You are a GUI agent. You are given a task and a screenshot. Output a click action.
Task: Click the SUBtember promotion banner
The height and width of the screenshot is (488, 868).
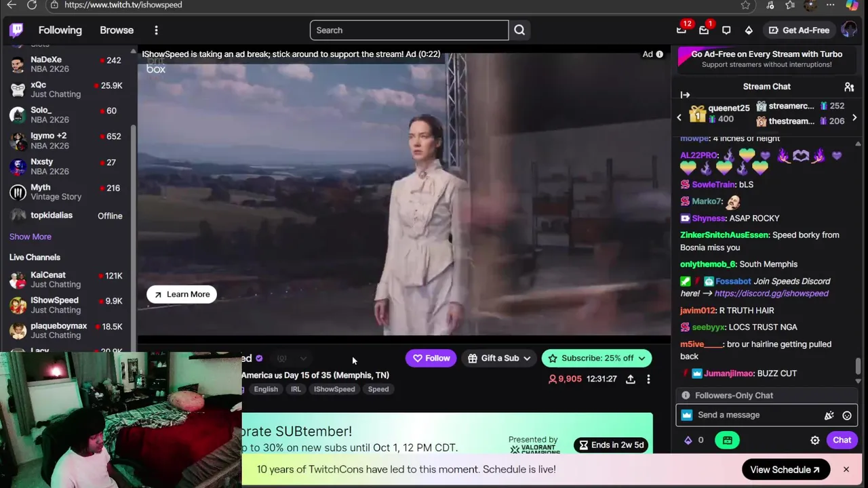coord(448,434)
